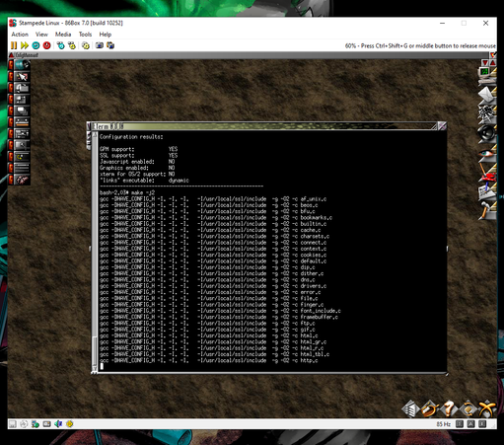Image resolution: width=504 pixels, height=445 pixels.
Task: Click the network status bar icon
Action: (x=36, y=424)
